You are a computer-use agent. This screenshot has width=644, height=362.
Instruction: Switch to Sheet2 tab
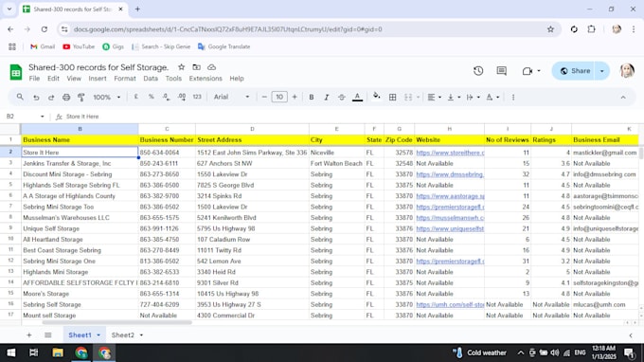[123, 335]
